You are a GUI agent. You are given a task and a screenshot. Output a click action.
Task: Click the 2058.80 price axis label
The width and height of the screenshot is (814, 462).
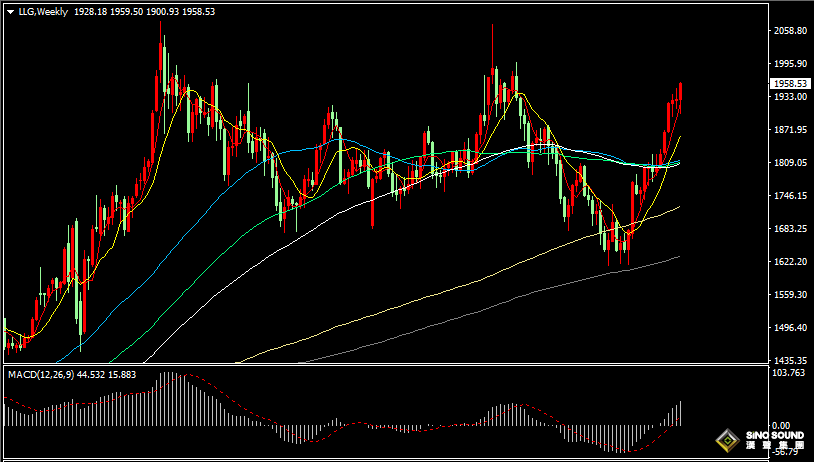pyautogui.click(x=788, y=31)
